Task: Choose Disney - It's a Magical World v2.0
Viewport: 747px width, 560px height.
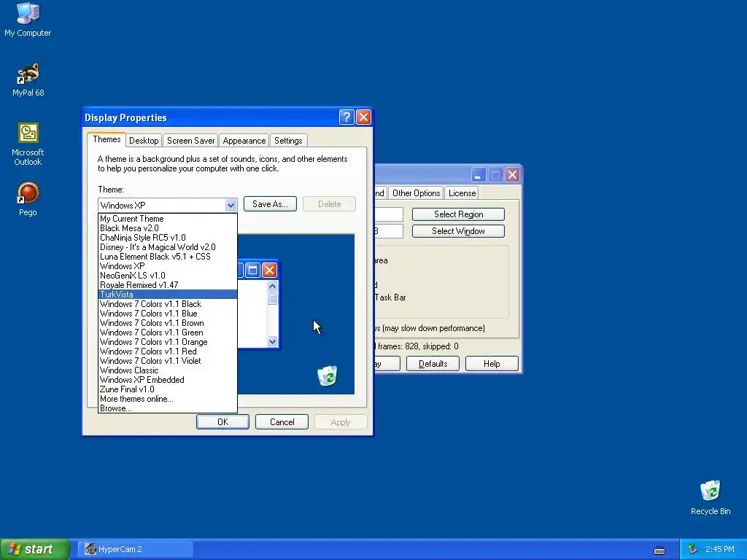Action: pyautogui.click(x=167, y=247)
